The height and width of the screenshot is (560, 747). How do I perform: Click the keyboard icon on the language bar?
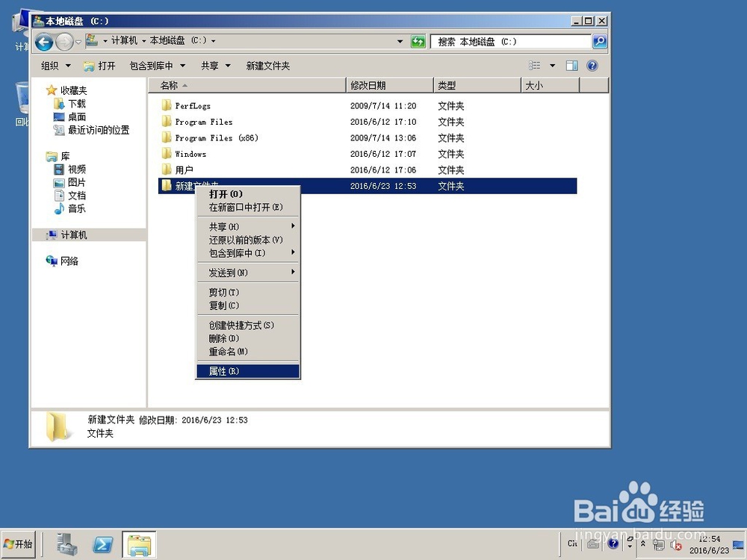(x=592, y=544)
